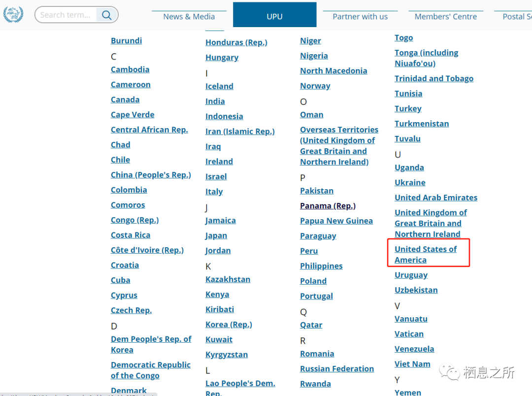532x396 pixels.
Task: Open the Korea (Rep.) link
Action: point(229,325)
